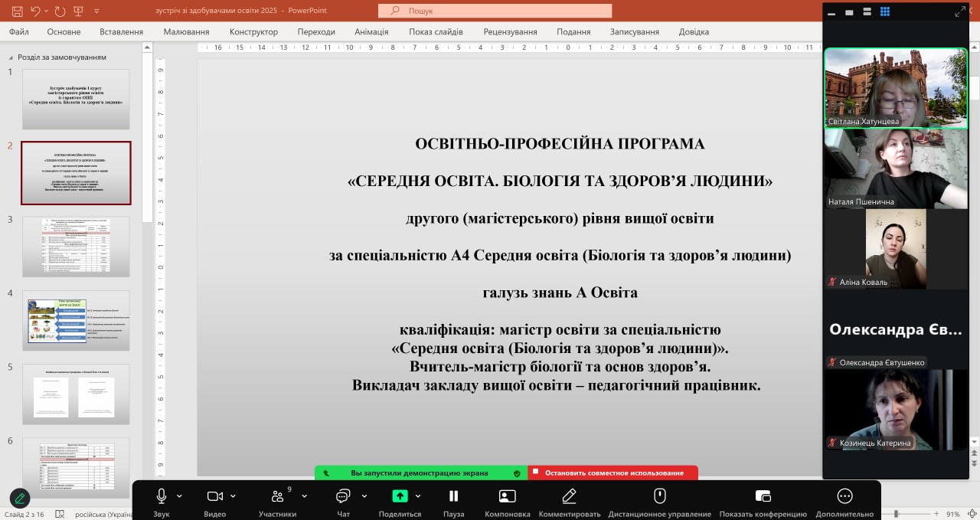Viewport: 980px width, 520px height.
Task: Select slide 4 thumbnail with diagram
Action: point(76,320)
